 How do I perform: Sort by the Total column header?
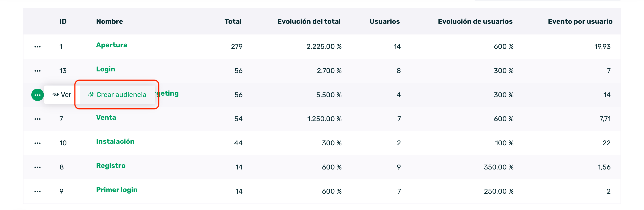(x=233, y=21)
